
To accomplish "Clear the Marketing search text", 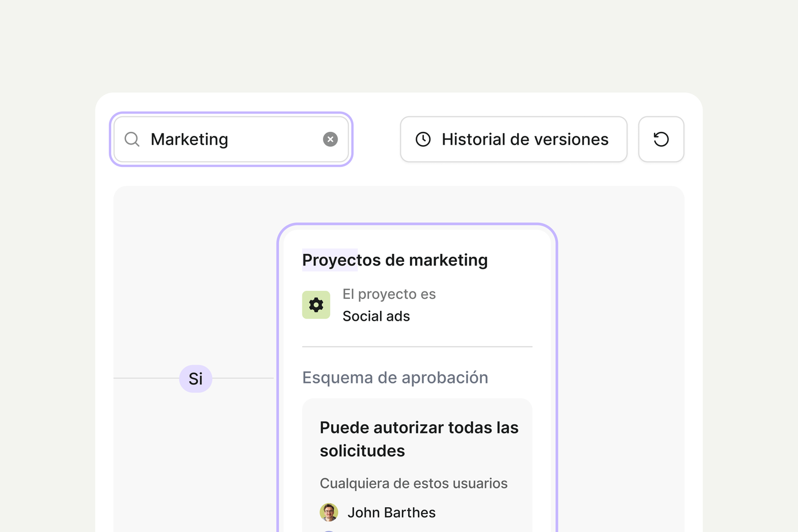I will pos(330,139).
